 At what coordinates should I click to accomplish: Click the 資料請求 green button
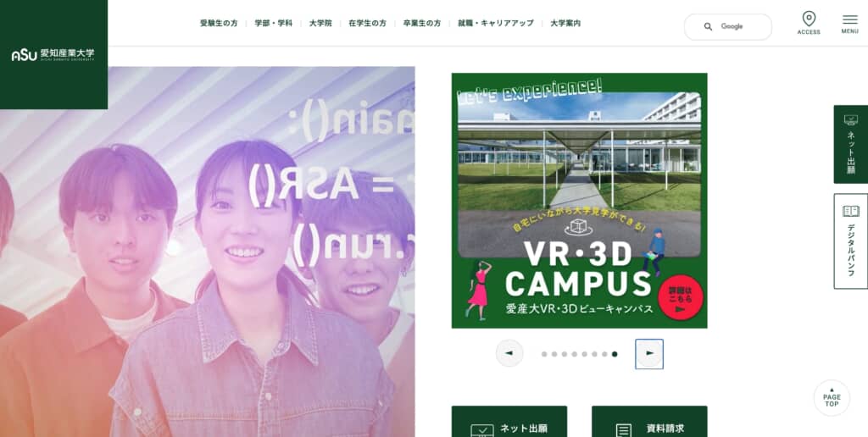click(649, 422)
